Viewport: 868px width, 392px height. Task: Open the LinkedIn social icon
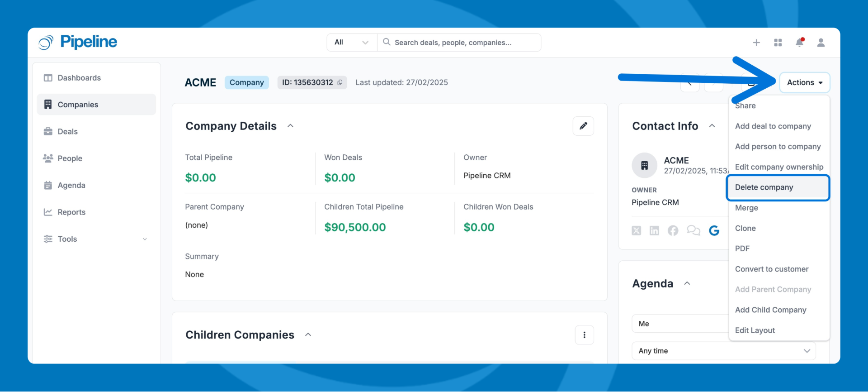click(654, 231)
